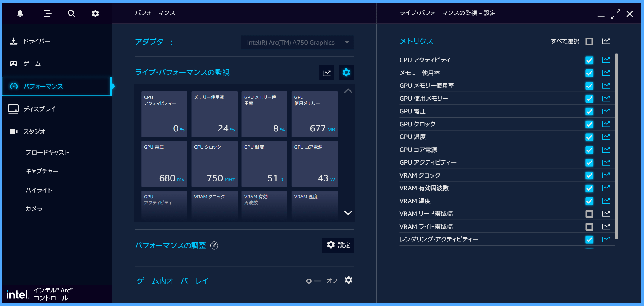
Task: Select the GPU クロック tile showing 750 MHz
Action: click(214, 164)
